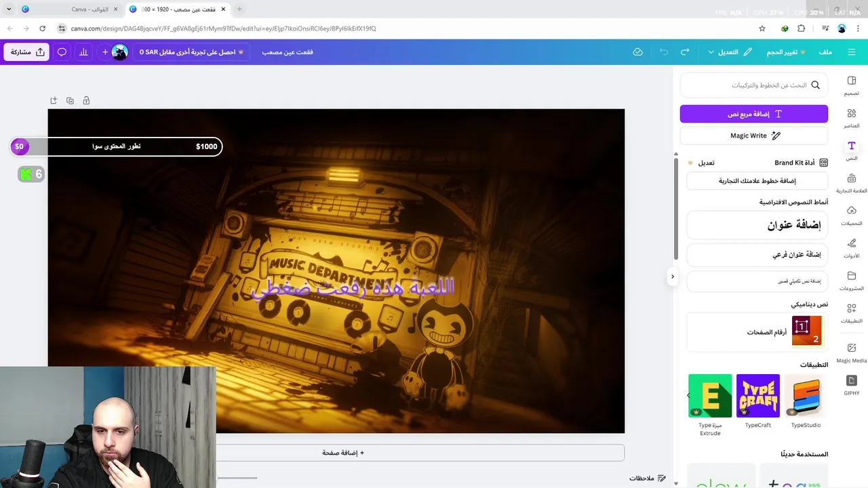Open the ملف (File) menu
Viewport: 868px width, 488px height.
click(x=825, y=52)
